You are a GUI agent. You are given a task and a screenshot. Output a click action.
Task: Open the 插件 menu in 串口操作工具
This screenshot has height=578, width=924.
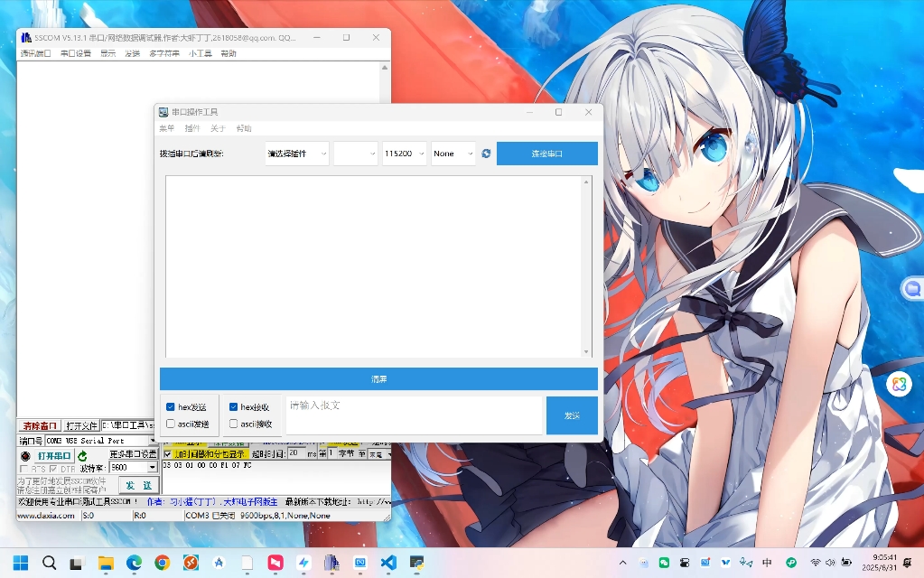point(192,128)
